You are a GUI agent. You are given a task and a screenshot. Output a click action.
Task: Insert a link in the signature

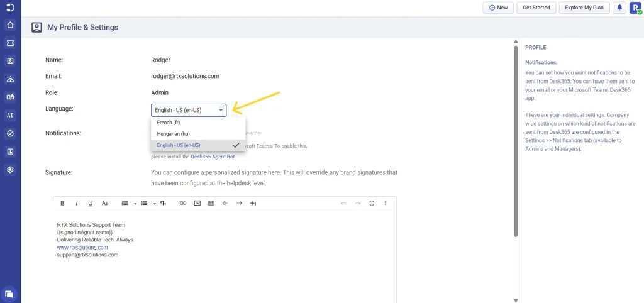(183, 203)
